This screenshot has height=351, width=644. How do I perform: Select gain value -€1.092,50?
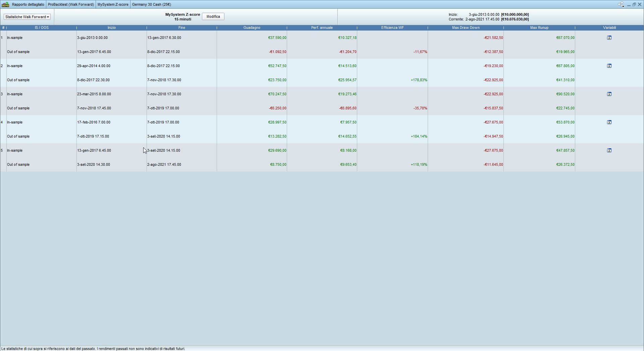(277, 52)
